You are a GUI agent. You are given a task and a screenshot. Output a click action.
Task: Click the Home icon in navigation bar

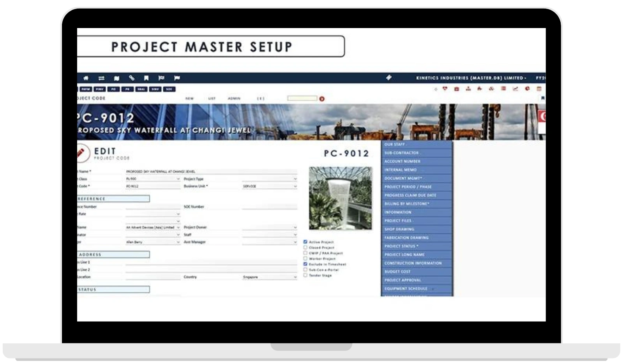[86, 78]
